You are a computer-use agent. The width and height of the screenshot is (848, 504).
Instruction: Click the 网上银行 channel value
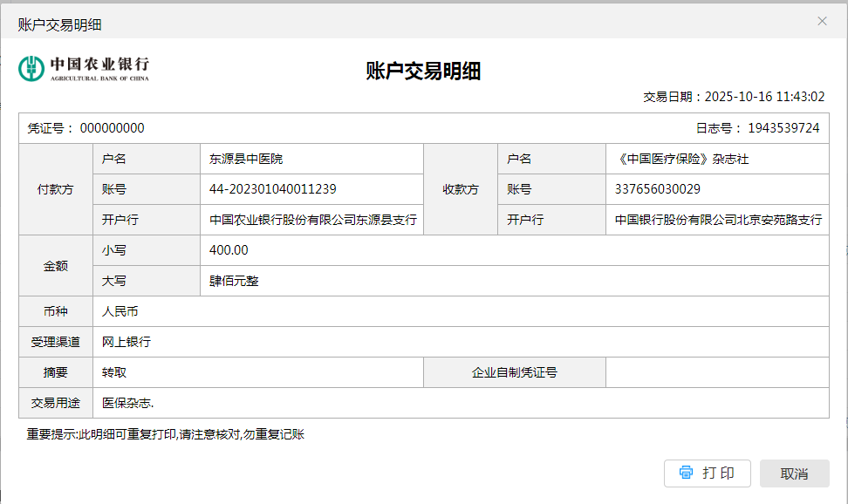127,342
